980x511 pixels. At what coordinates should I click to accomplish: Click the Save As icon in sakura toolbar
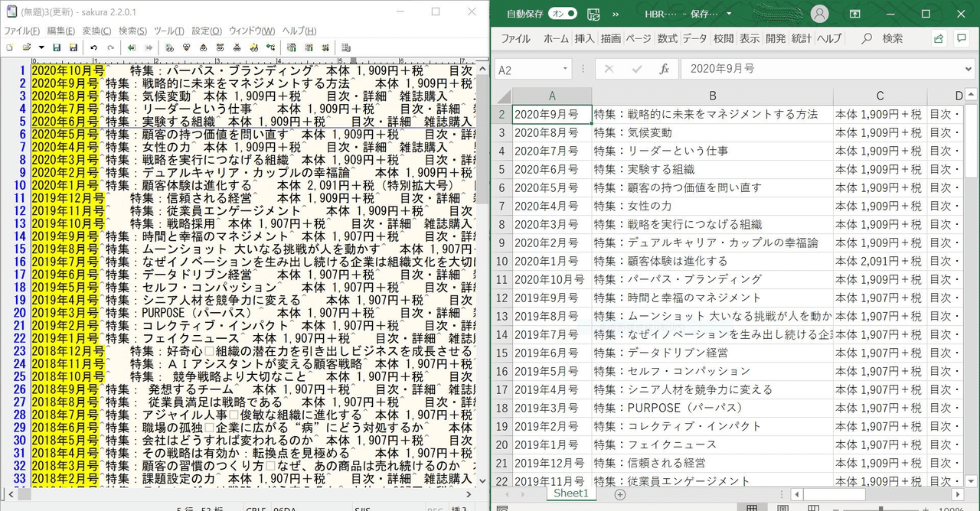73,47
